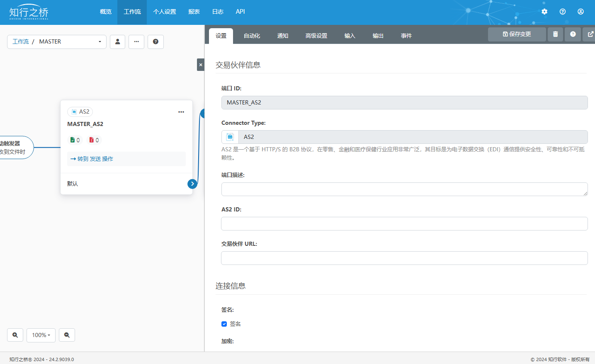Uncheck the 签名 checkbox
Image resolution: width=595 pixels, height=364 pixels.
click(x=224, y=324)
